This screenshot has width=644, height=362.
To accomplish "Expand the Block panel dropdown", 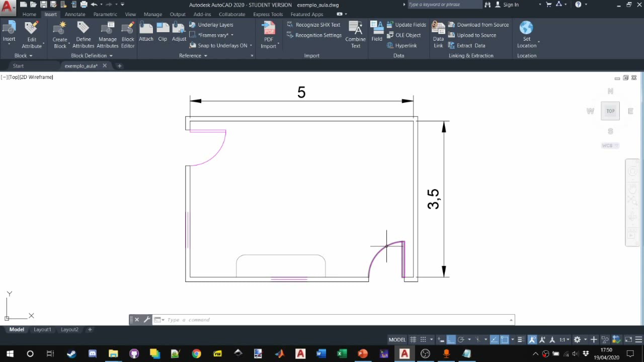I will pos(23,55).
